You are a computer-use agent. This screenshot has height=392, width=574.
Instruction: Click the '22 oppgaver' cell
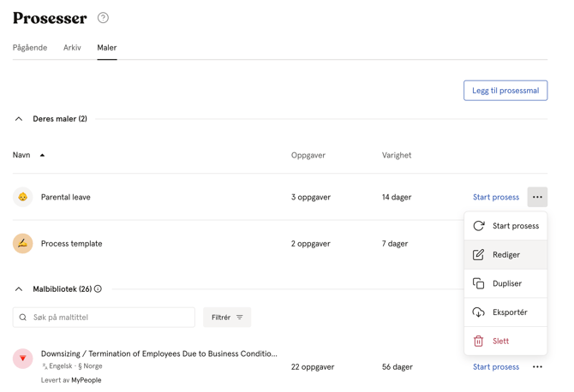click(313, 367)
